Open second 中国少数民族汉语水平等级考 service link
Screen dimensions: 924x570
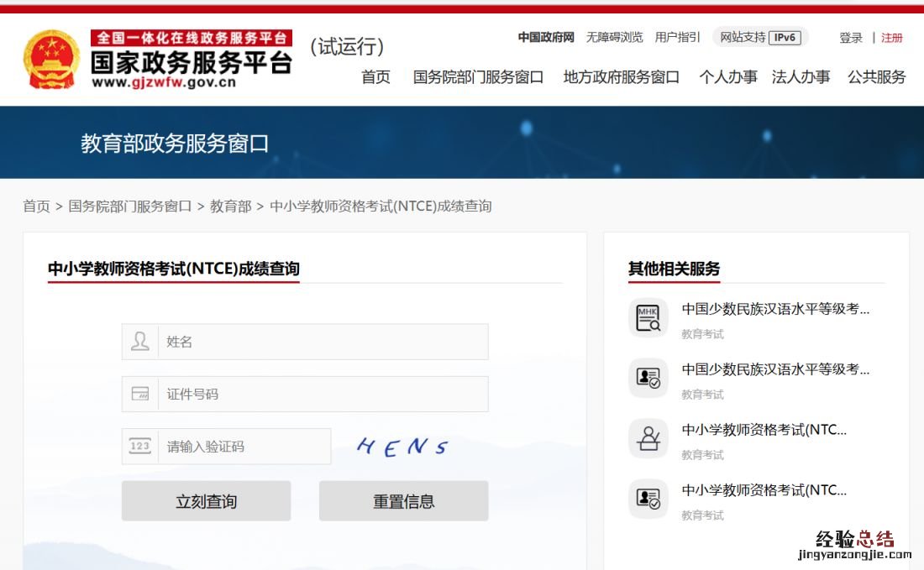point(775,369)
